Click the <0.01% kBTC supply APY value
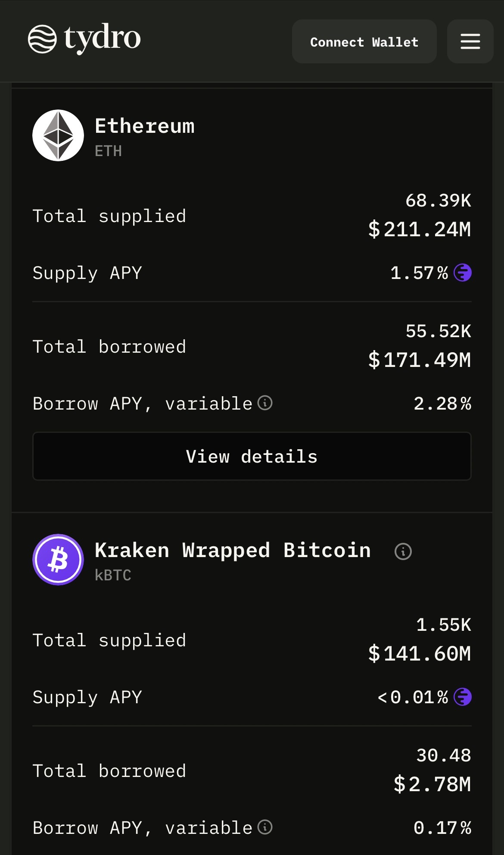Screen dimensions: 504x855 click(413, 697)
